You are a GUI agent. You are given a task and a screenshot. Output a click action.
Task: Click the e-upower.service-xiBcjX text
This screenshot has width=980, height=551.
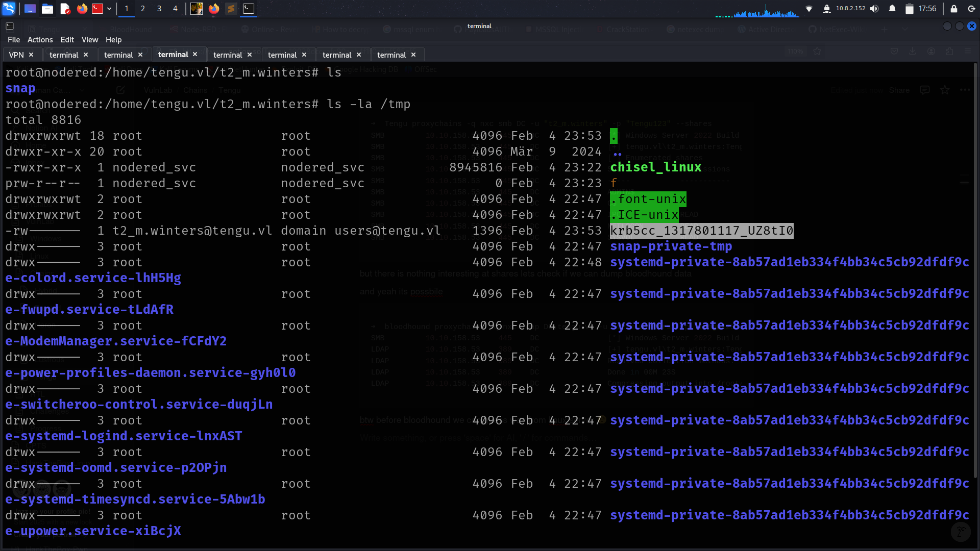coord(93,531)
